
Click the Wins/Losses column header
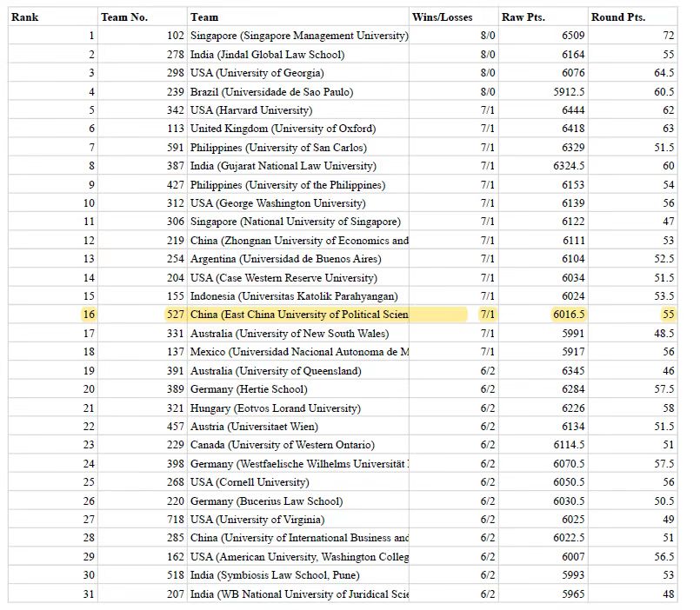click(x=453, y=17)
